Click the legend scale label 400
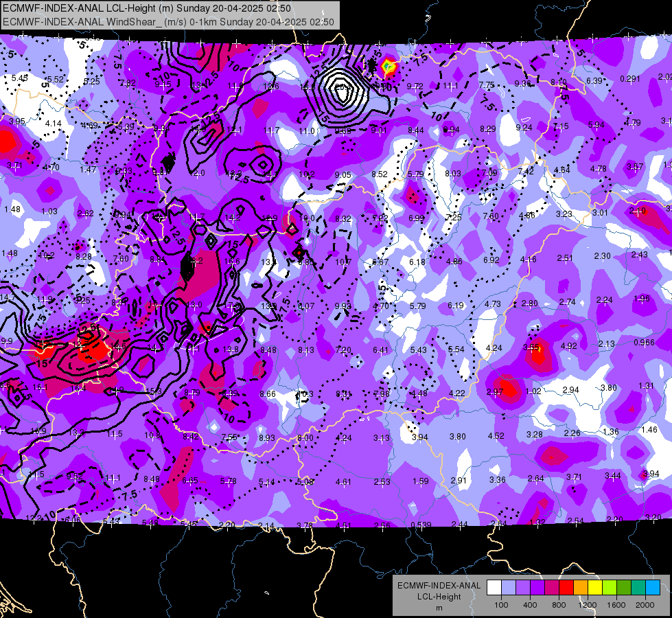The height and width of the screenshot is (618, 672). point(530,605)
